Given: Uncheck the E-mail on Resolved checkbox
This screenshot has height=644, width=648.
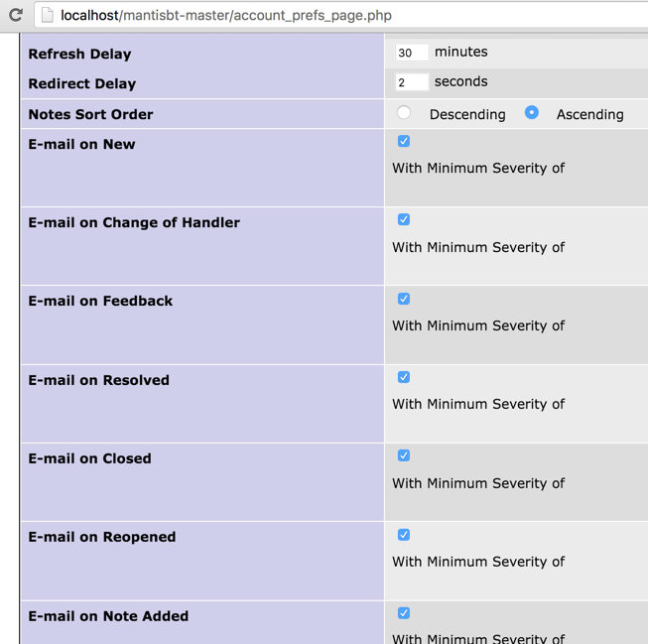Looking at the screenshot, I should 404,377.
